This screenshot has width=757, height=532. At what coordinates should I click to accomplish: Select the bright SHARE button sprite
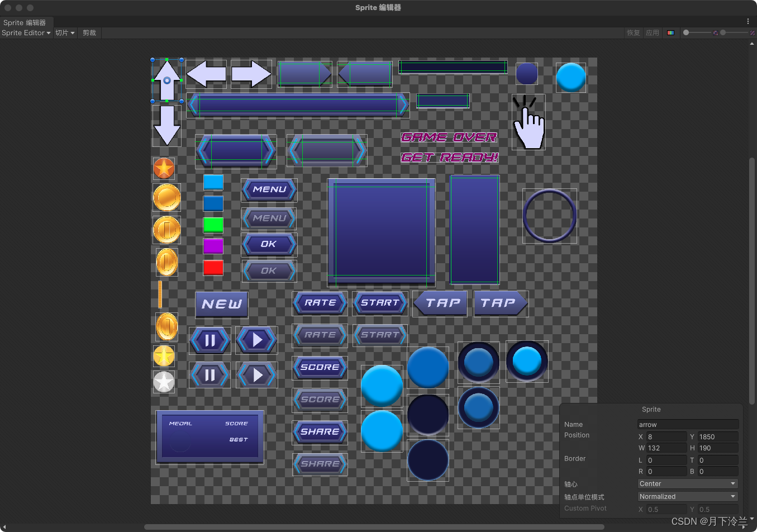point(320,433)
